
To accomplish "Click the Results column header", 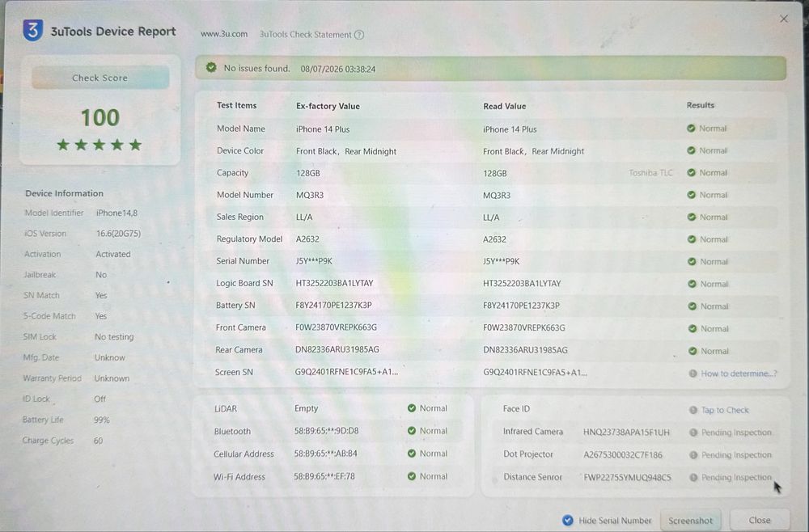I will 700,105.
